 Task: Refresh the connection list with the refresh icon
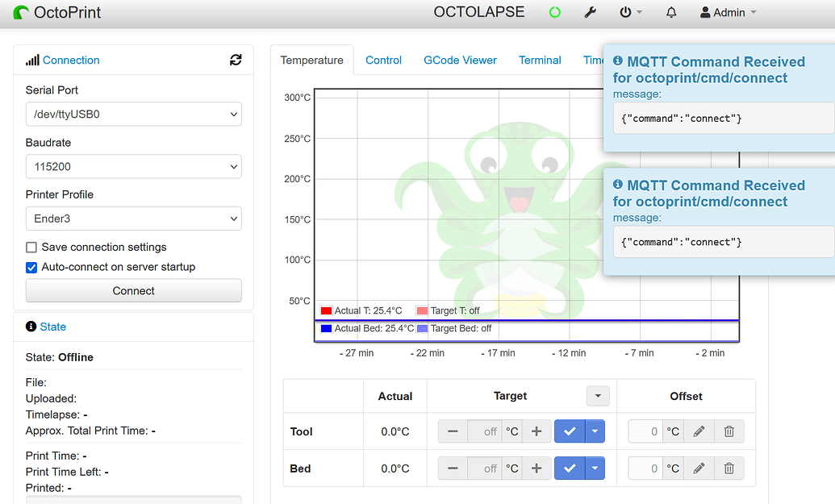tap(235, 60)
